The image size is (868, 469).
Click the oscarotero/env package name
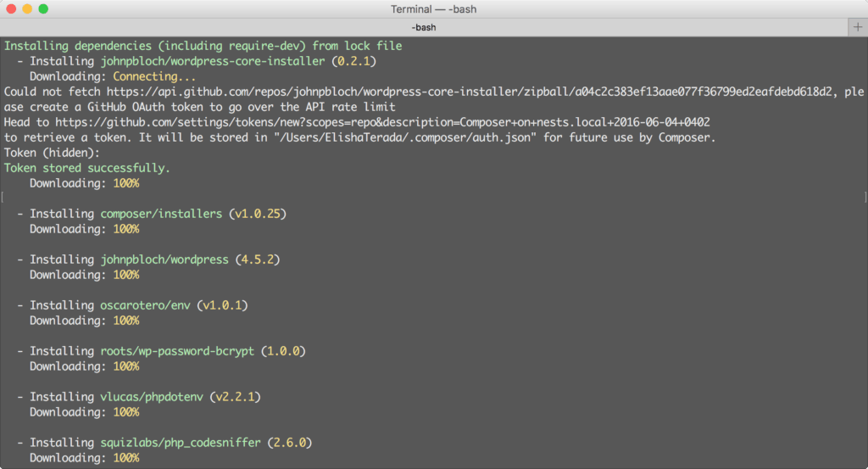145,305
